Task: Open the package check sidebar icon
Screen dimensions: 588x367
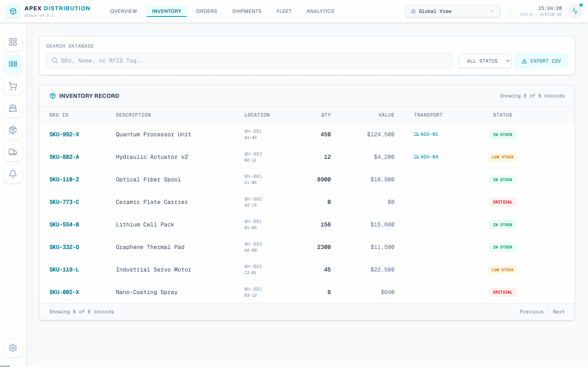Action: [x=13, y=130]
